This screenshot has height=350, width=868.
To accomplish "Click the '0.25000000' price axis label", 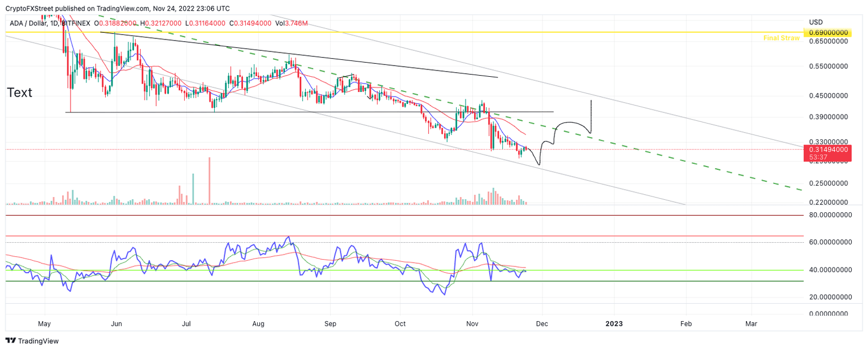I will [x=828, y=183].
